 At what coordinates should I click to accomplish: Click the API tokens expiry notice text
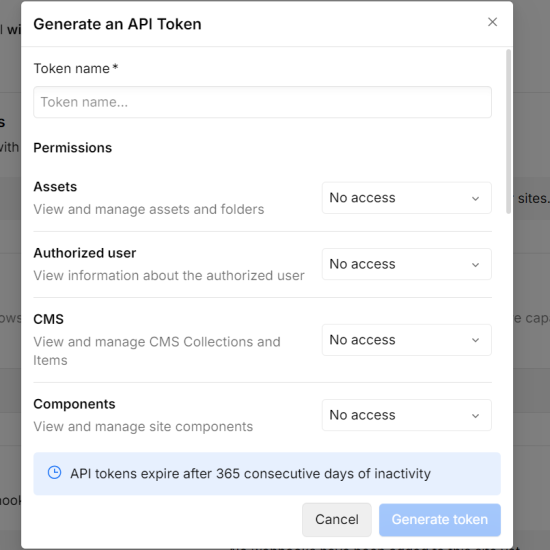click(x=250, y=474)
